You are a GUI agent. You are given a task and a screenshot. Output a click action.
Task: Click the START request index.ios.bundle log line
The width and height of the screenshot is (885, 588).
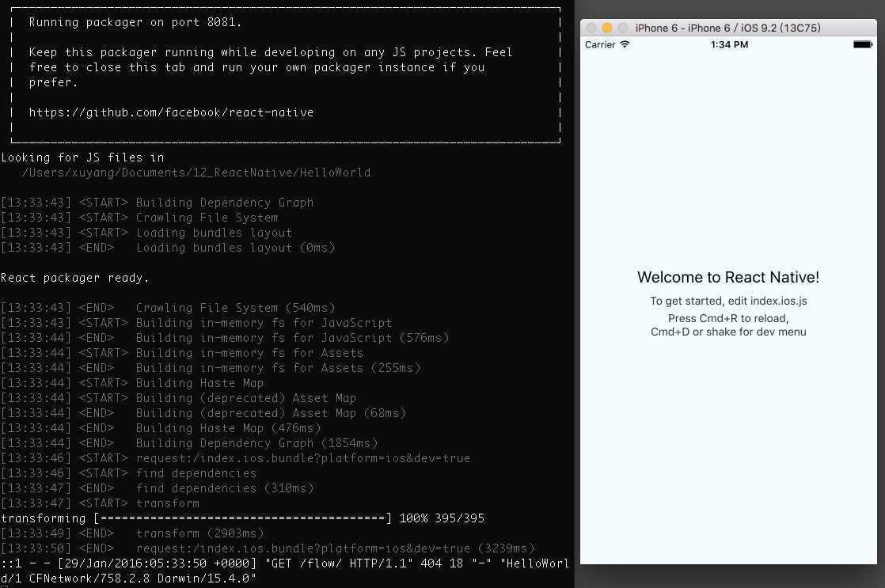coord(236,458)
